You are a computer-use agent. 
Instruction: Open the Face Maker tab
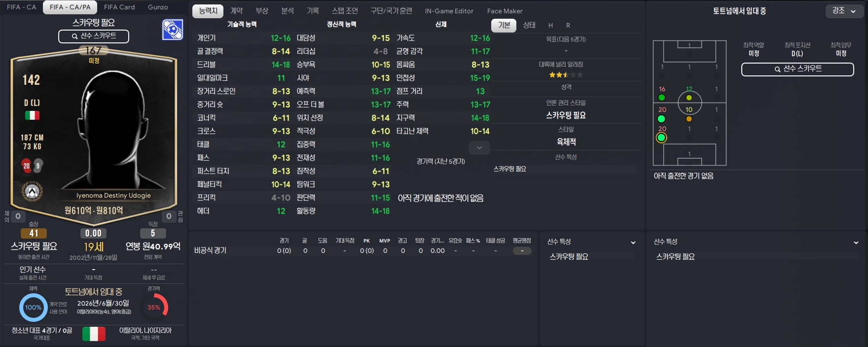(505, 11)
